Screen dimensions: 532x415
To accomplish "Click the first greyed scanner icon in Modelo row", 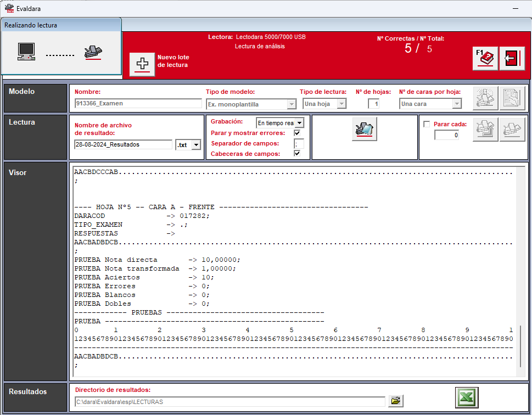I will click(485, 98).
